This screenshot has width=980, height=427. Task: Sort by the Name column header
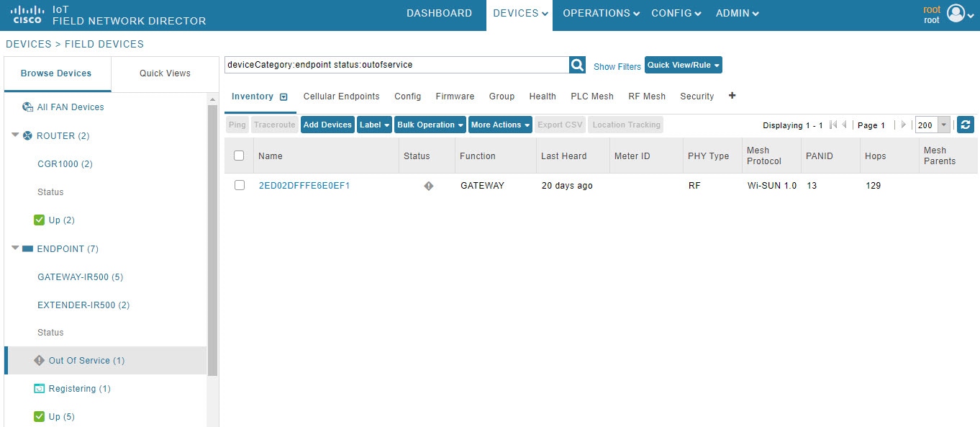tap(326, 156)
